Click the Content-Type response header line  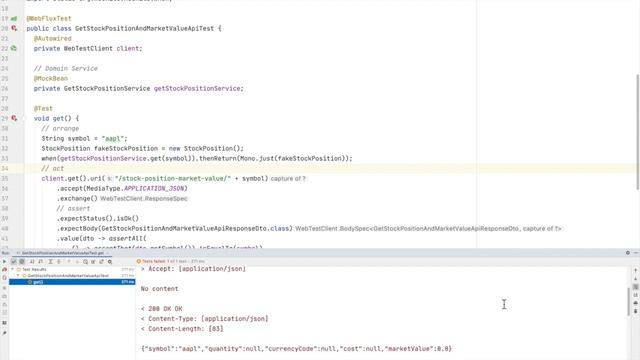pyautogui.click(x=204, y=319)
